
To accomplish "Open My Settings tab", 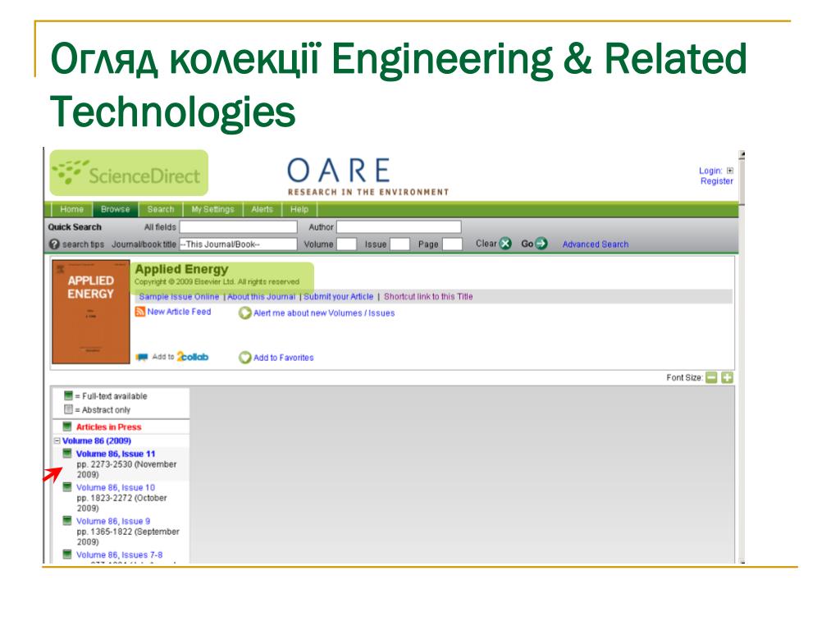I will tap(212, 209).
